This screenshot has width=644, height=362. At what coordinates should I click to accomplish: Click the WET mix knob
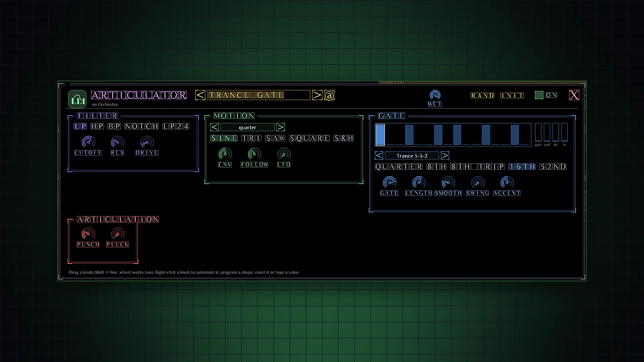coord(435,95)
